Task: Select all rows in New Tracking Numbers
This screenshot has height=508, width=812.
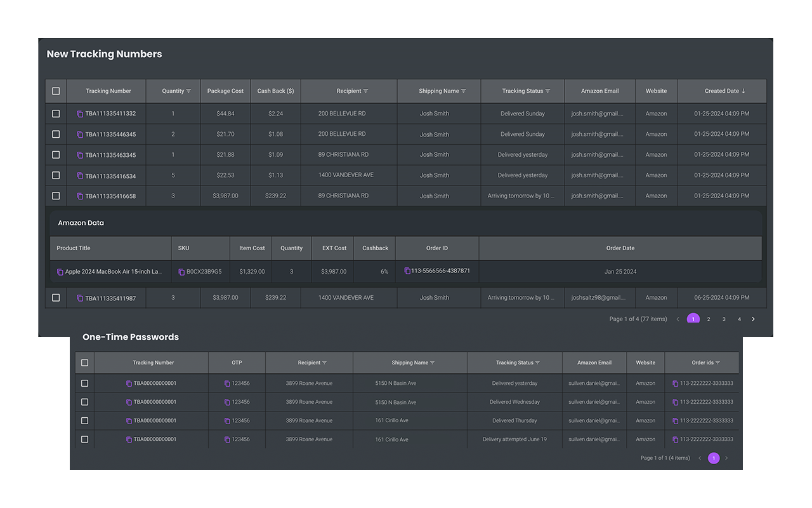Action: [x=56, y=91]
